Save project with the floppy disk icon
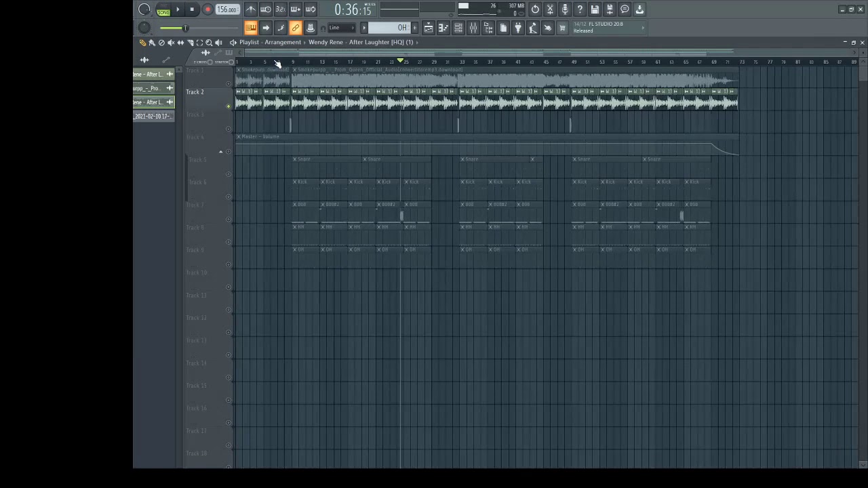 point(595,9)
